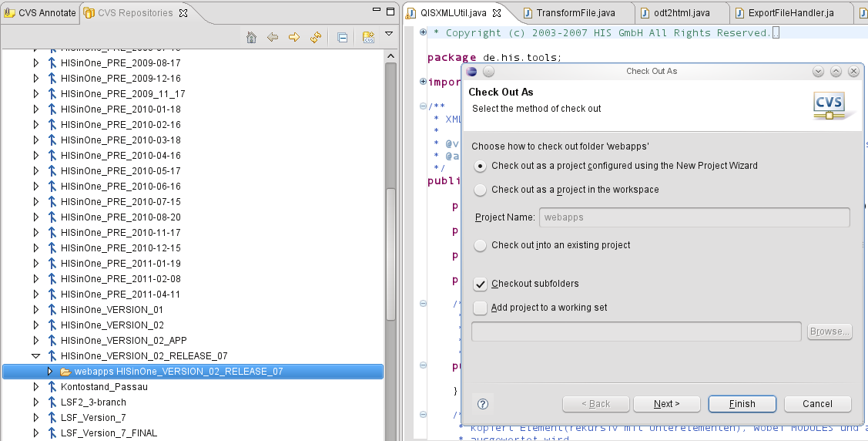Viewport: 868px width, 441px height.
Task: Click branch icon of HISinOne_VERSION_01
Action: coord(52,310)
